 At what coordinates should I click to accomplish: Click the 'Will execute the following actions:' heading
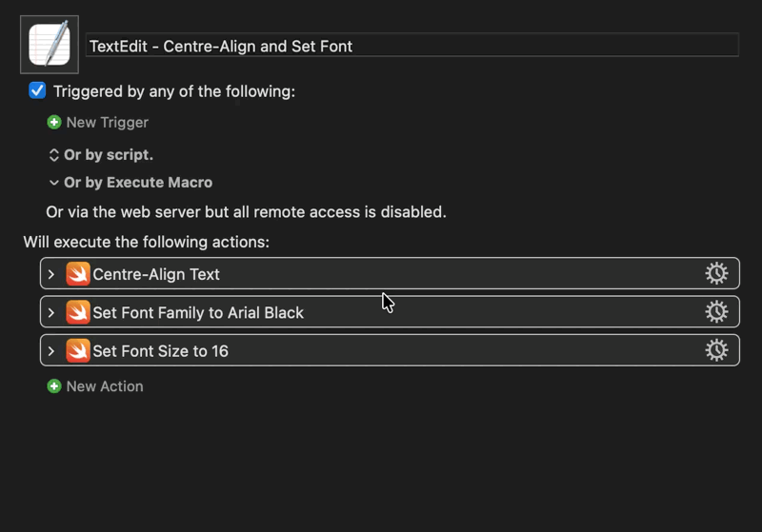point(147,242)
